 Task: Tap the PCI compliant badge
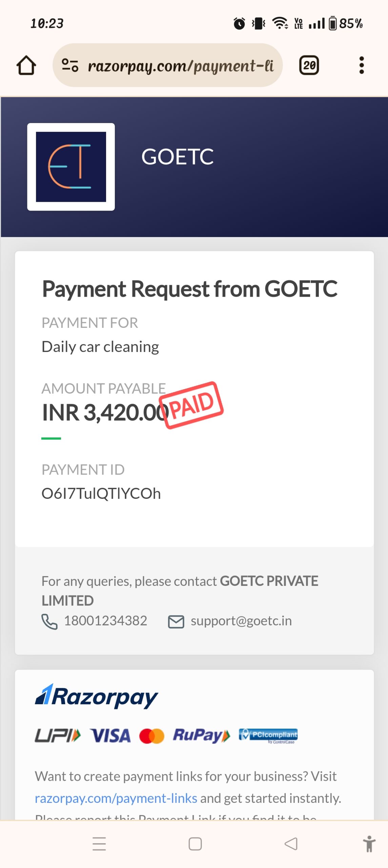coord(268,735)
